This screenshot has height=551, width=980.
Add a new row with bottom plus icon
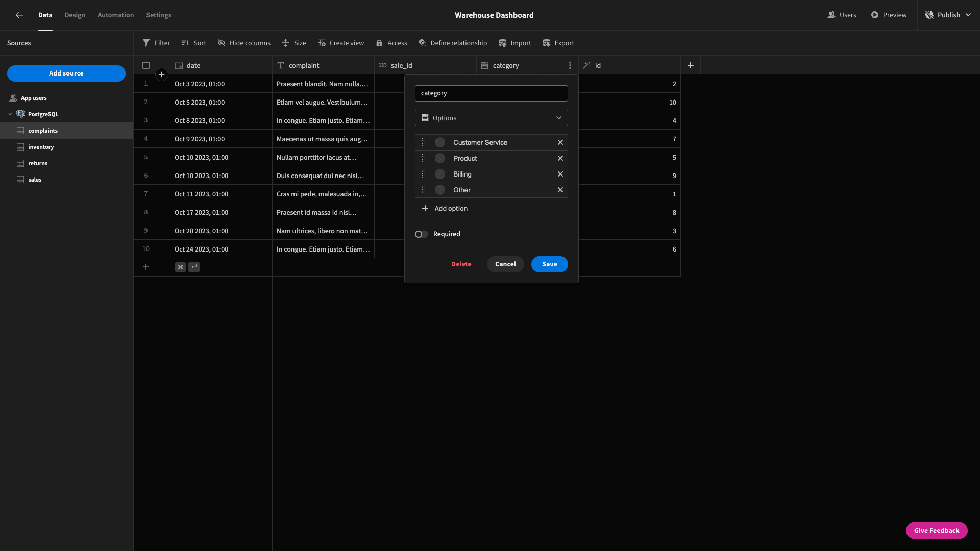[146, 267]
